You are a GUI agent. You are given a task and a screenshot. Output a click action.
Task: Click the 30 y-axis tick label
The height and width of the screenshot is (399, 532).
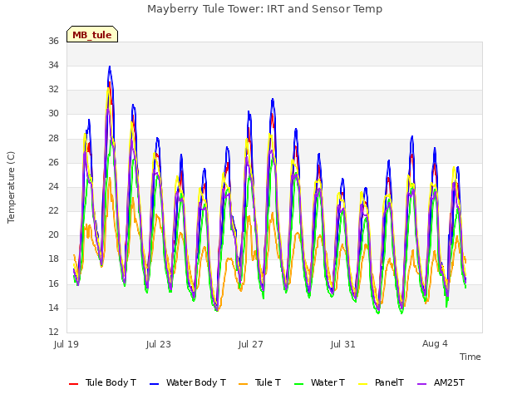point(53,114)
